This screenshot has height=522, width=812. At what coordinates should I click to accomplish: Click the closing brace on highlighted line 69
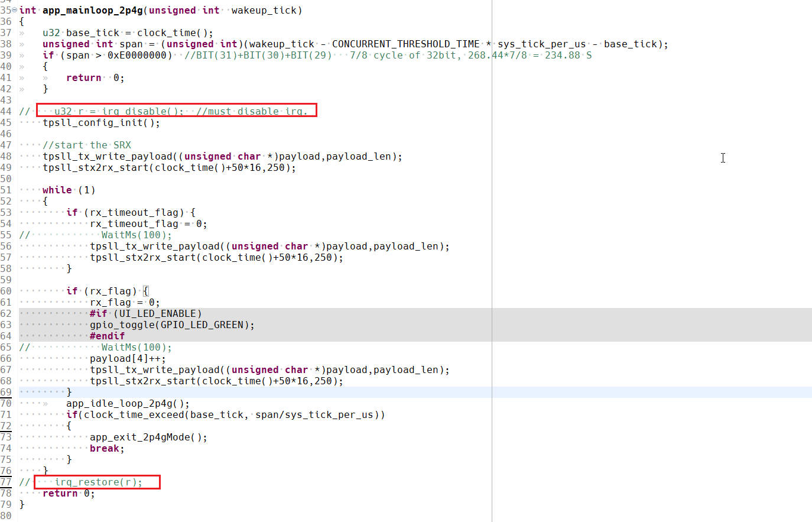click(x=69, y=393)
